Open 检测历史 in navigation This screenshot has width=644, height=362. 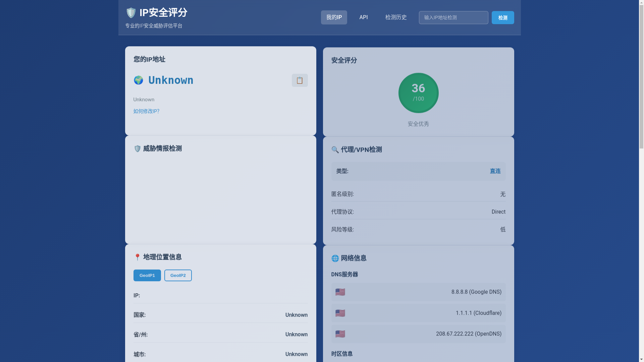(x=396, y=17)
